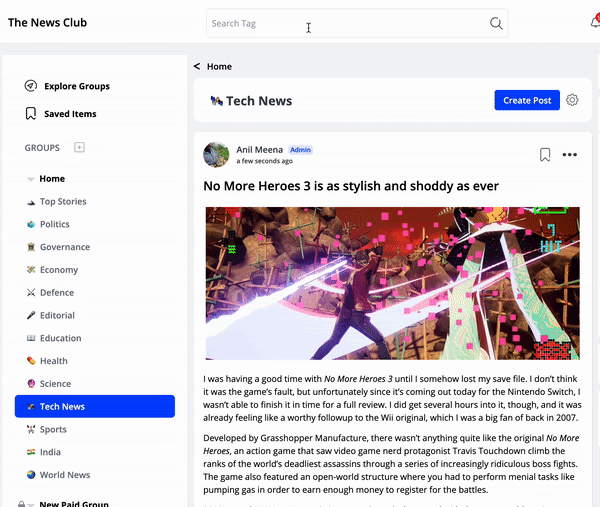This screenshot has height=507, width=600.
Task: Open Anil Meena's profile name
Action: [x=259, y=150]
